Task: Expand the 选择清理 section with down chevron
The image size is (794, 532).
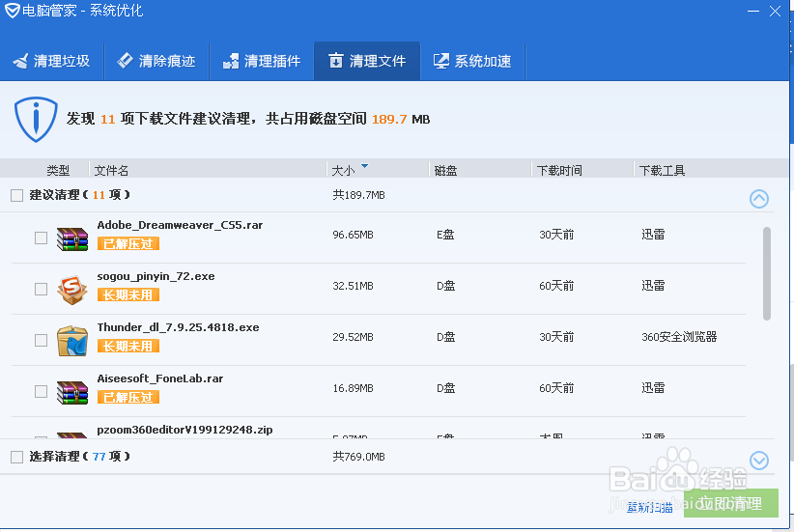Action: point(759,461)
